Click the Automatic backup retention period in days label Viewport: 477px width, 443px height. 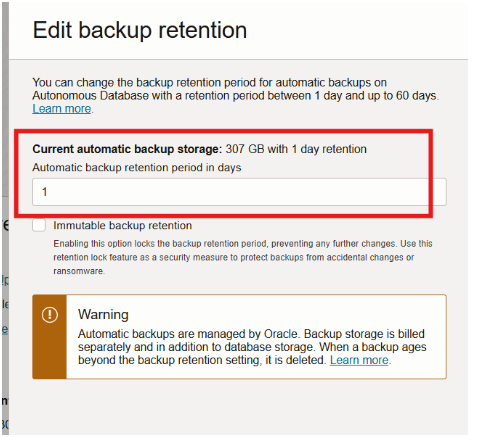pyautogui.click(x=137, y=167)
